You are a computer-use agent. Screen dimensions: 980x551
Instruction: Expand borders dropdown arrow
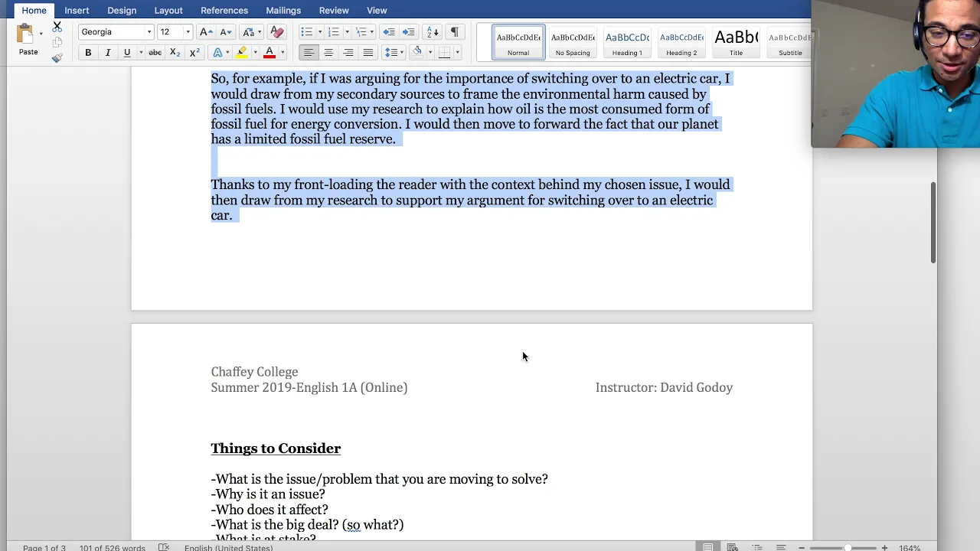(x=457, y=53)
